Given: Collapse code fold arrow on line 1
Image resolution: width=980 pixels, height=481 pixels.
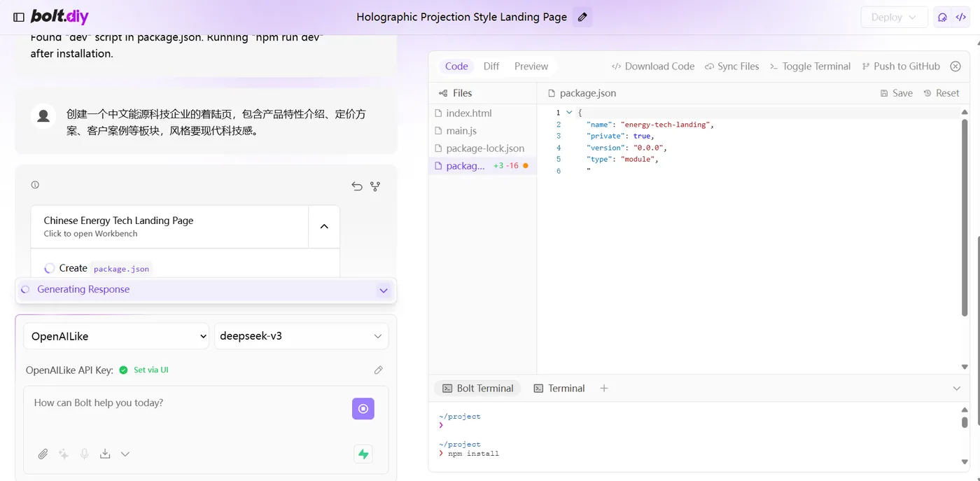Looking at the screenshot, I should pos(569,113).
